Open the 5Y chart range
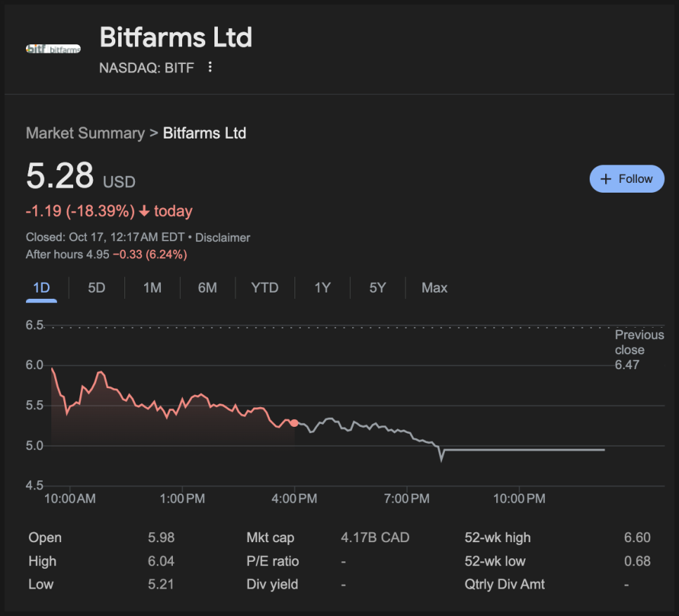This screenshot has height=616, width=679. tap(377, 288)
